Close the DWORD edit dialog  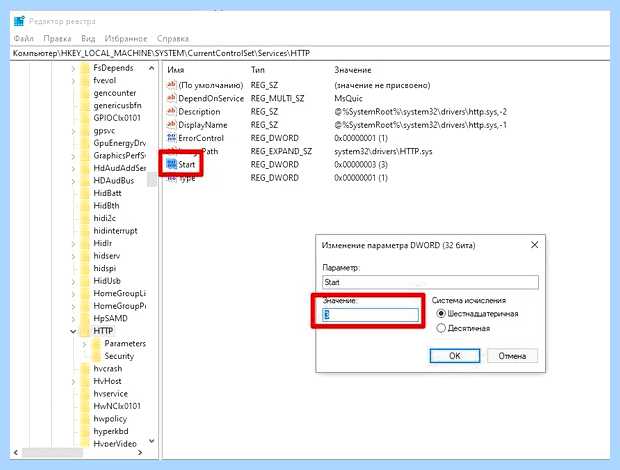[x=534, y=245]
